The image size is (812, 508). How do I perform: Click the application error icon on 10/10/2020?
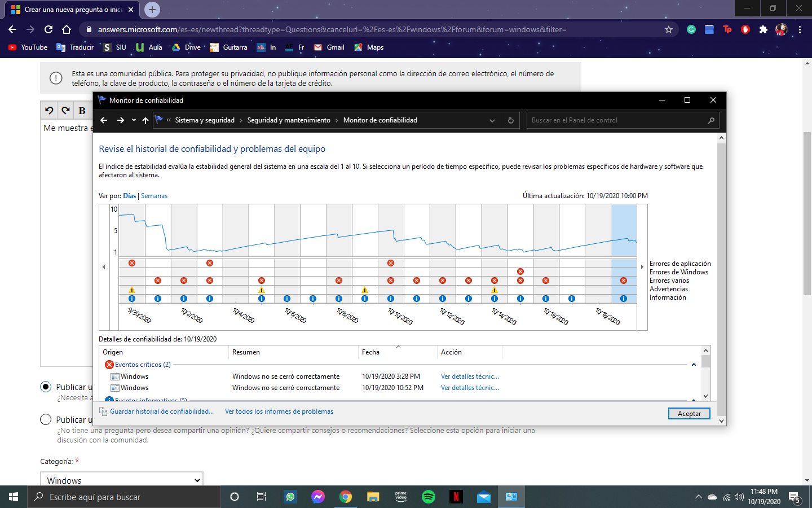(x=391, y=263)
